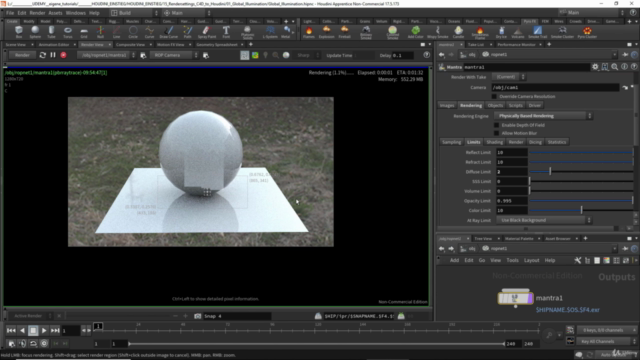Select the Torus shelf tool

[68, 31]
